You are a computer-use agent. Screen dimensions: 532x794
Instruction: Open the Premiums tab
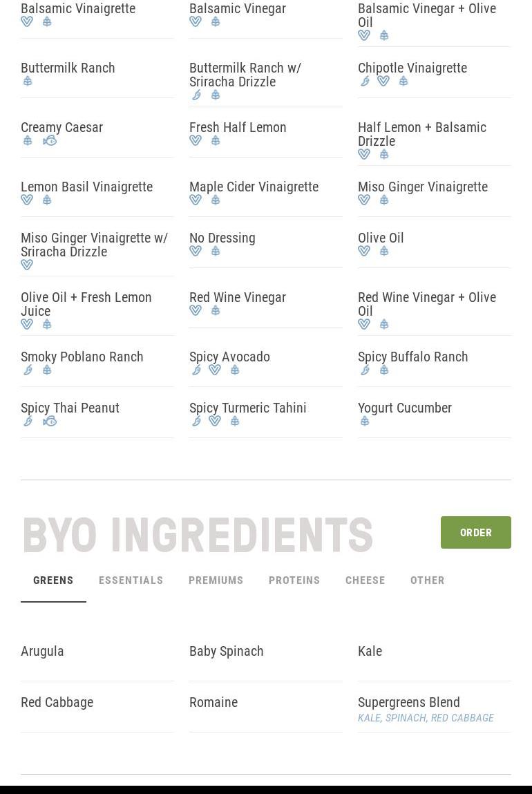coord(216,580)
